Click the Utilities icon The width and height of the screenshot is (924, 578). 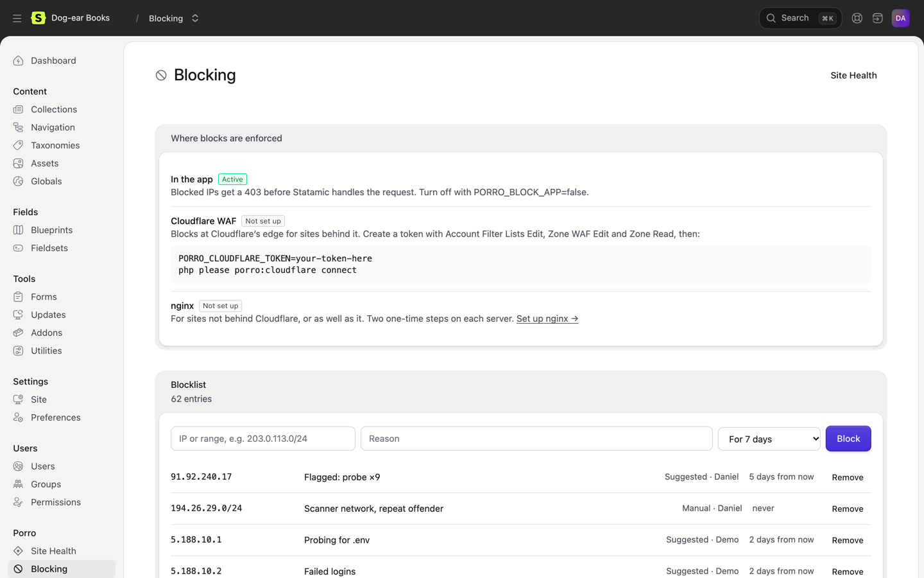click(18, 351)
